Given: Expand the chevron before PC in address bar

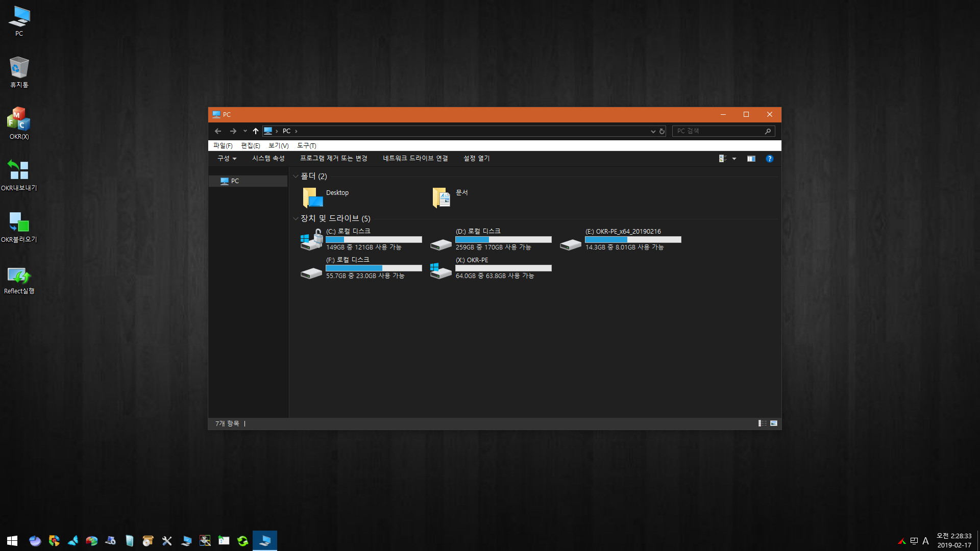Looking at the screenshot, I should click(277, 131).
